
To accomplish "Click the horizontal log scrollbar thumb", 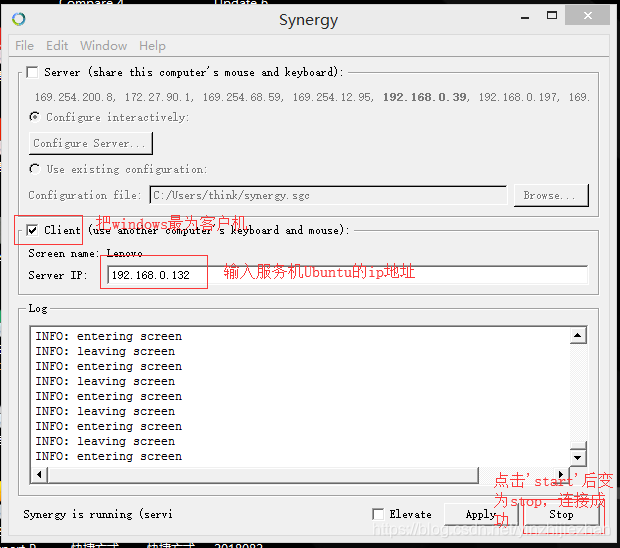I will click(263, 474).
